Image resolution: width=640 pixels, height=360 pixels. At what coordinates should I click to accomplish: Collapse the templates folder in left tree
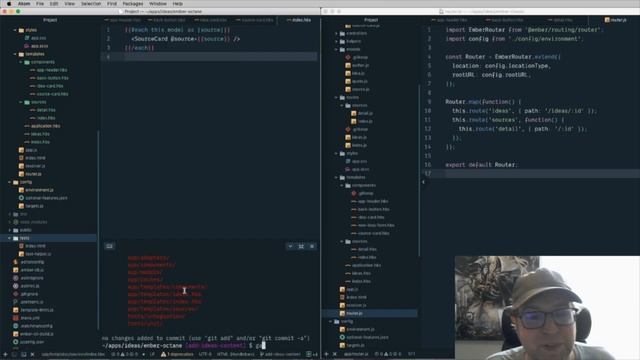click(15, 54)
